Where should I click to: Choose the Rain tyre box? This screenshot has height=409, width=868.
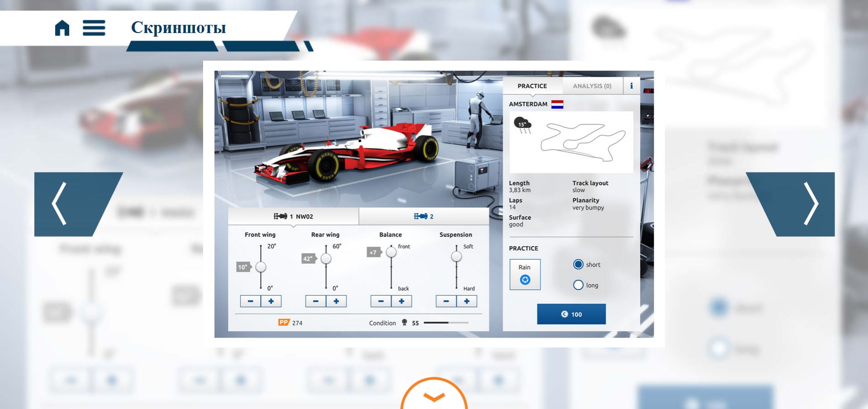525,274
